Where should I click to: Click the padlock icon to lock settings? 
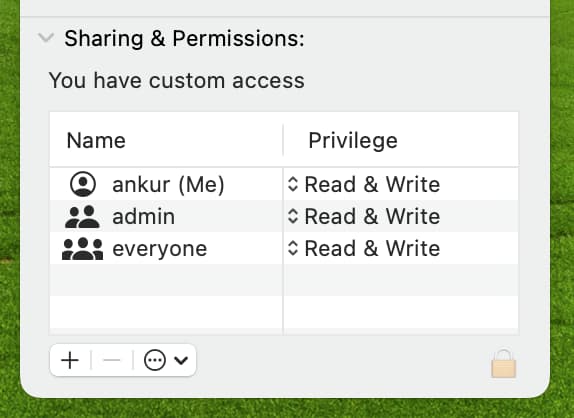(x=503, y=363)
